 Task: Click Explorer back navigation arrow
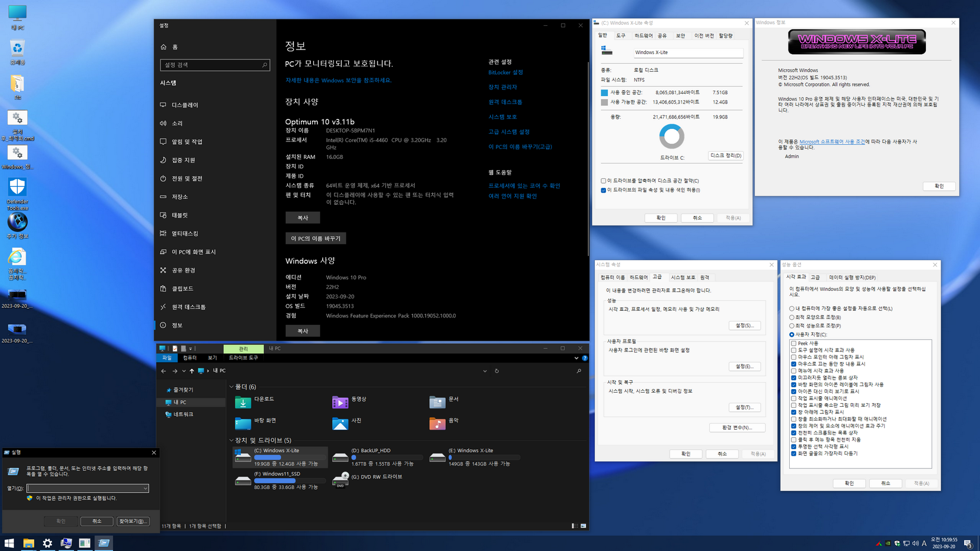[164, 371]
